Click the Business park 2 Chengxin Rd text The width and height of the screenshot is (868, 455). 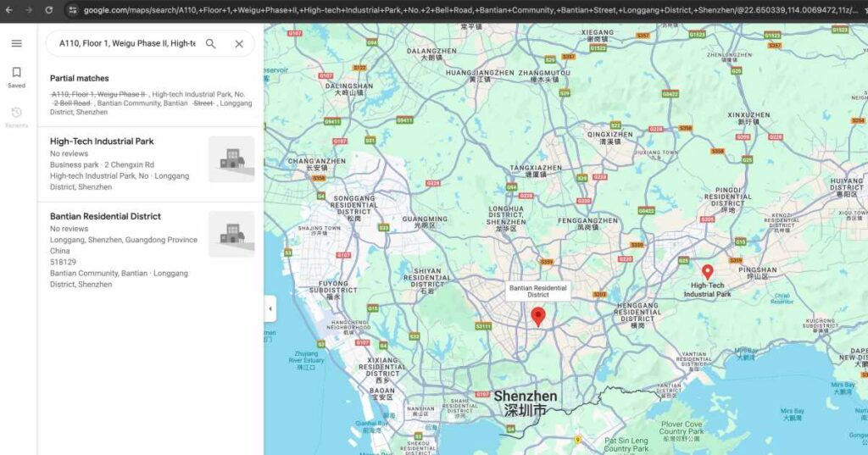point(102,164)
